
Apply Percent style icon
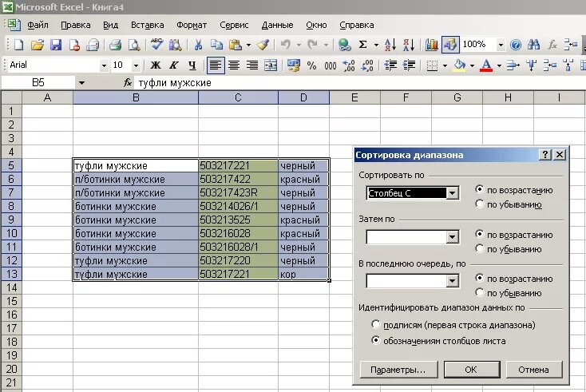click(311, 65)
